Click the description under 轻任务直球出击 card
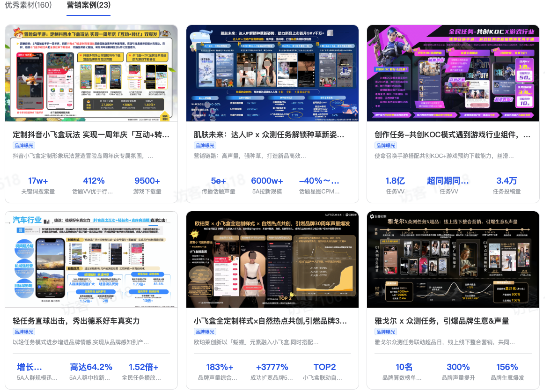The height and width of the screenshot is (390, 545). 81,342
